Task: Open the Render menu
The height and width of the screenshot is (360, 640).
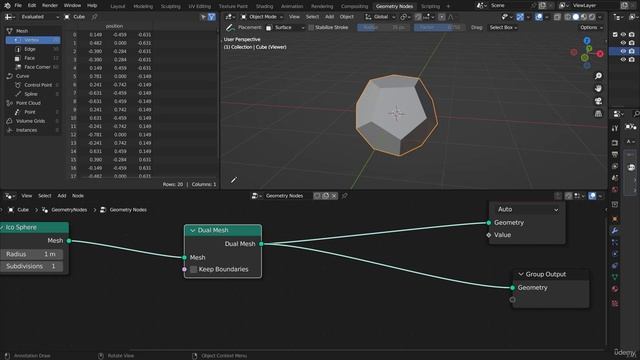Action: 50,6
